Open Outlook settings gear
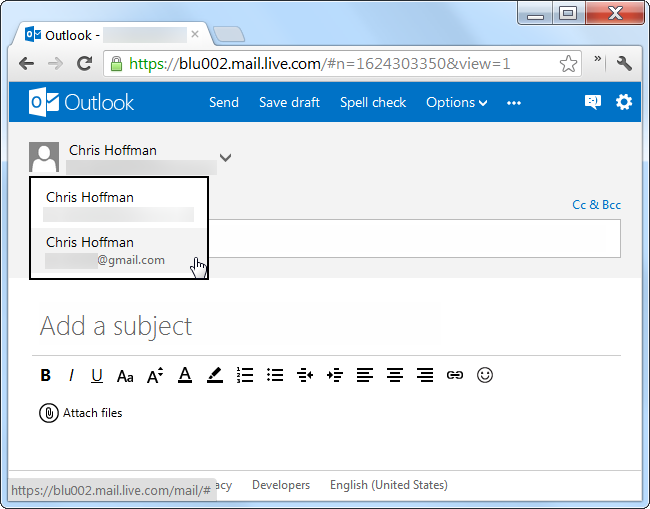 pos(624,102)
